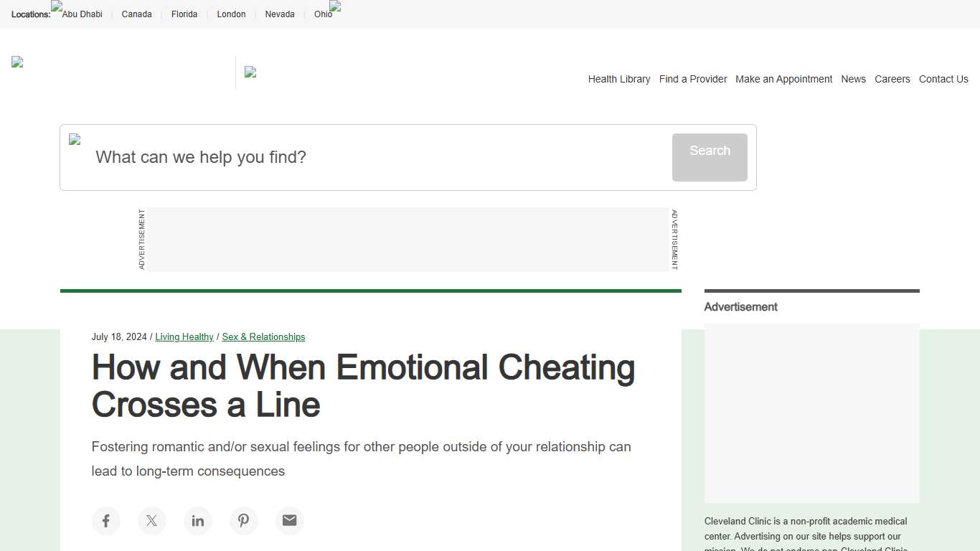The height and width of the screenshot is (551, 980).
Task: Share the article via email
Action: tap(290, 521)
